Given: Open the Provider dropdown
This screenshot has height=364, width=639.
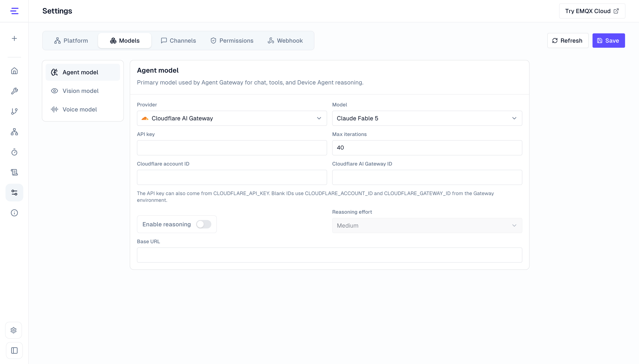Looking at the screenshot, I should coord(232,118).
